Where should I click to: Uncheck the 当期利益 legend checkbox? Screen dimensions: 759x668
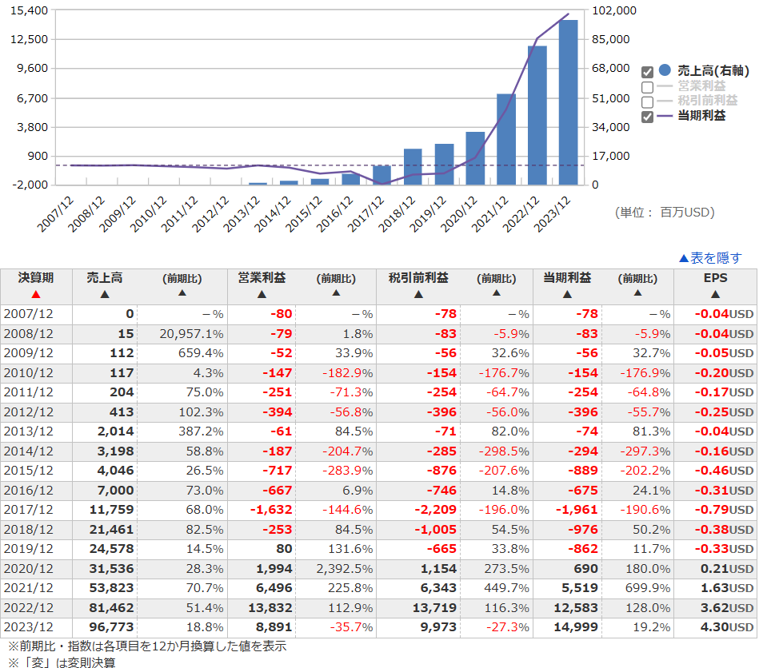pos(647,117)
